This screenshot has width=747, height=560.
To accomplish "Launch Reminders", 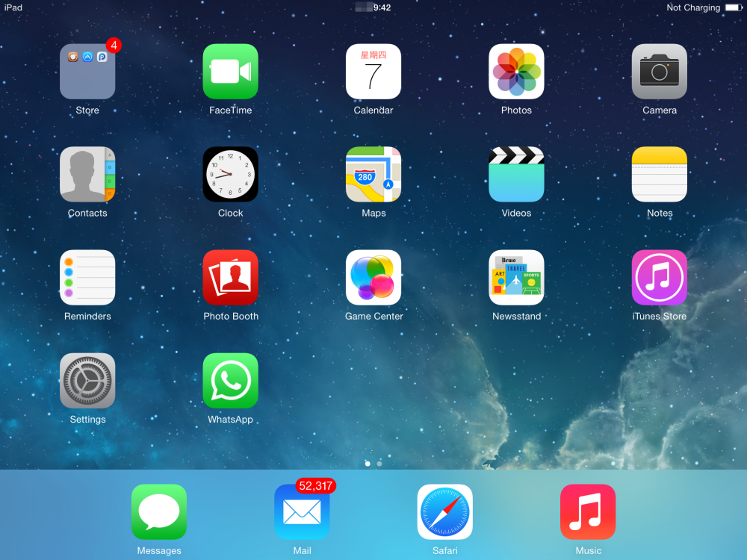I will (x=87, y=278).
